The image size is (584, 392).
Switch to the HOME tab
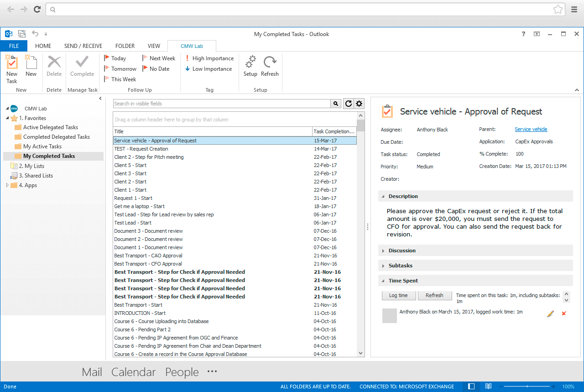tap(43, 46)
